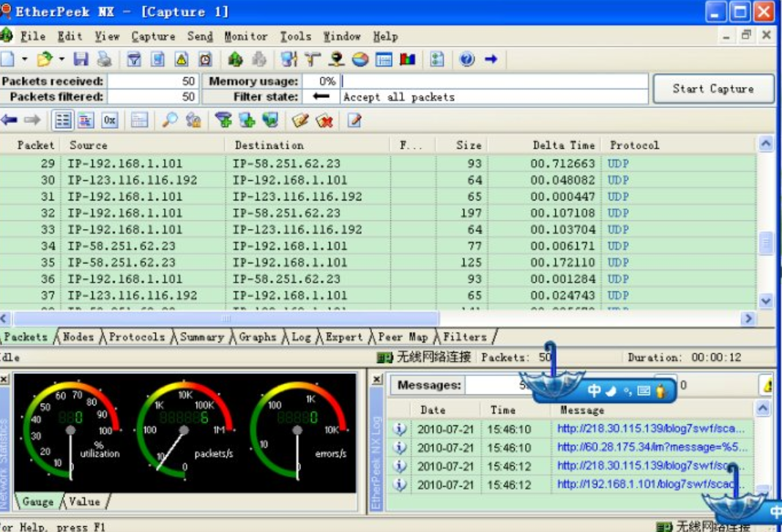Image resolution: width=782 pixels, height=532 pixels.
Task: Switch to the Expert tab
Action: 344,337
